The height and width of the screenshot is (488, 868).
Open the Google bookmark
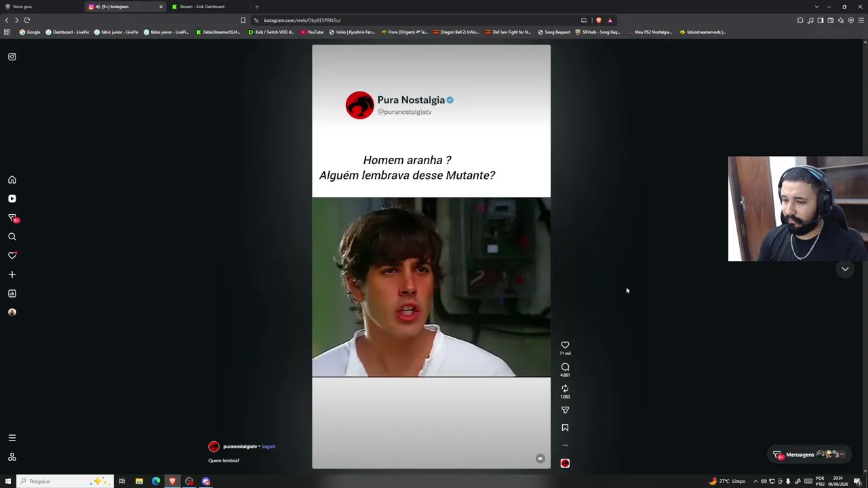30,32
